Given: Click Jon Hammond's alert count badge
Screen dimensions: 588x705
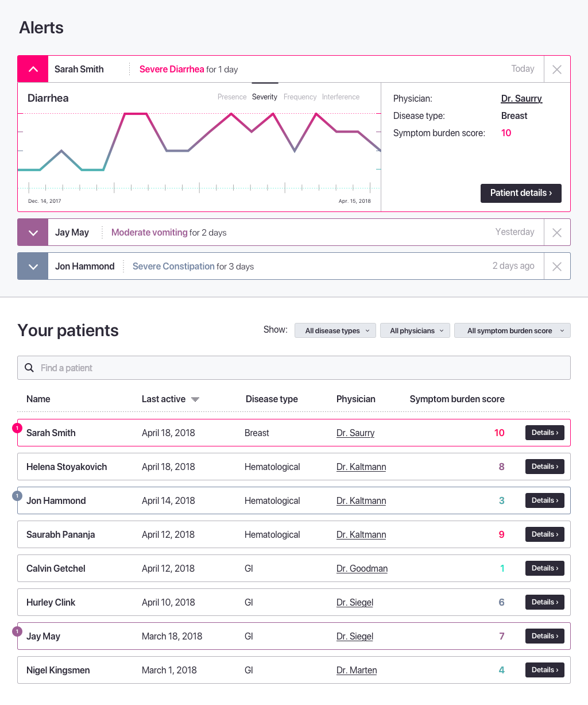Looking at the screenshot, I should 17,495.
